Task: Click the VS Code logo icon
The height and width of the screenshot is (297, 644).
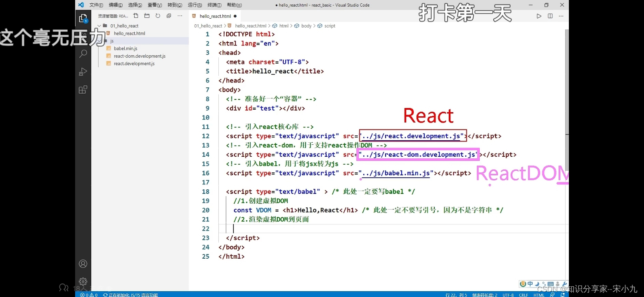Action: 81,5
